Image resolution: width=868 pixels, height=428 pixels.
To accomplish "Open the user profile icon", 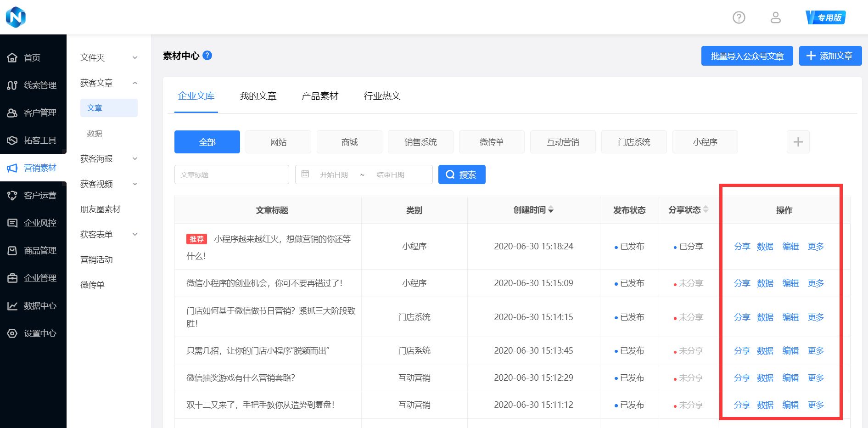I will (776, 17).
